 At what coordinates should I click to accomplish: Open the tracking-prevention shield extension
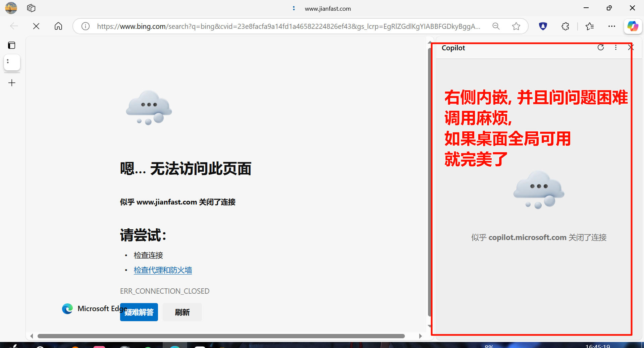[x=543, y=26]
